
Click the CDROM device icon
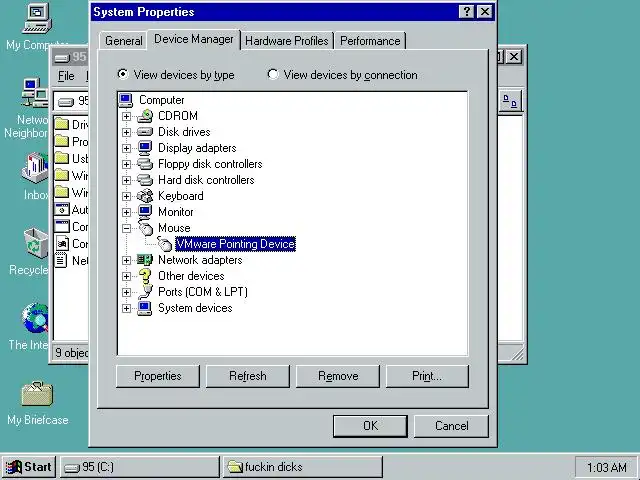point(145,116)
